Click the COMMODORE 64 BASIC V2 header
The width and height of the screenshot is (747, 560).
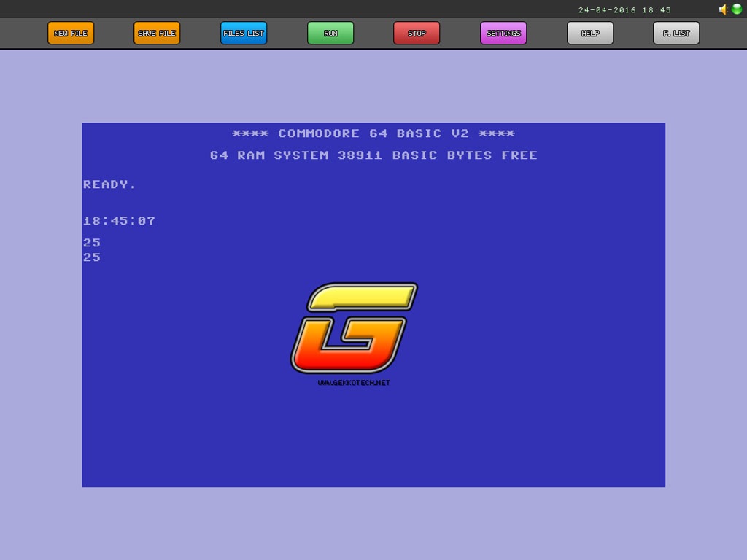click(x=373, y=133)
